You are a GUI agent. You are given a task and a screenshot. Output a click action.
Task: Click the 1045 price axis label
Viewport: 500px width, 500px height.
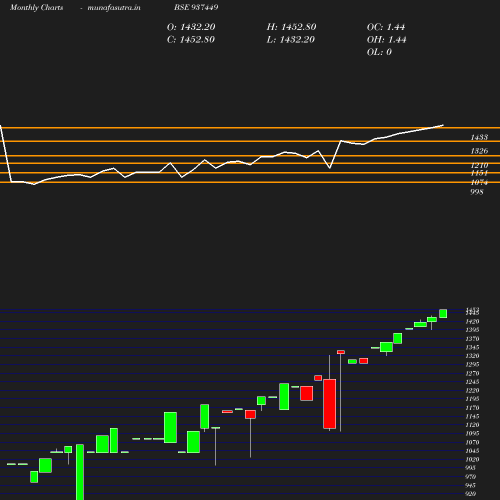coord(472,451)
